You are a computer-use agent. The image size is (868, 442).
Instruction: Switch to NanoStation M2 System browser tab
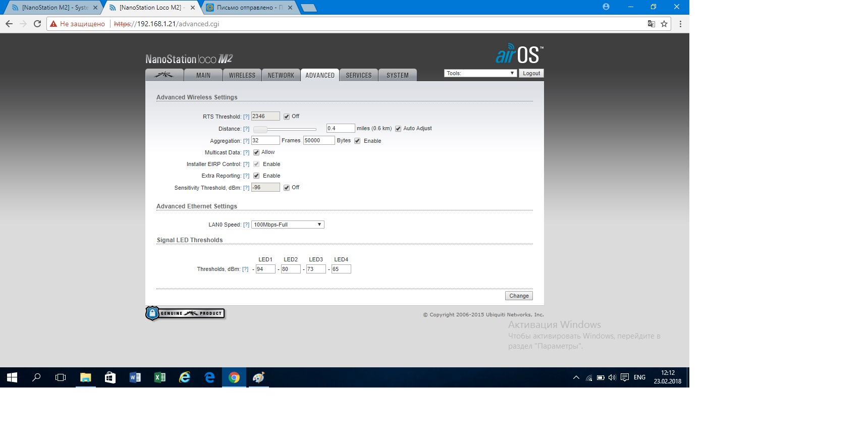pos(55,8)
